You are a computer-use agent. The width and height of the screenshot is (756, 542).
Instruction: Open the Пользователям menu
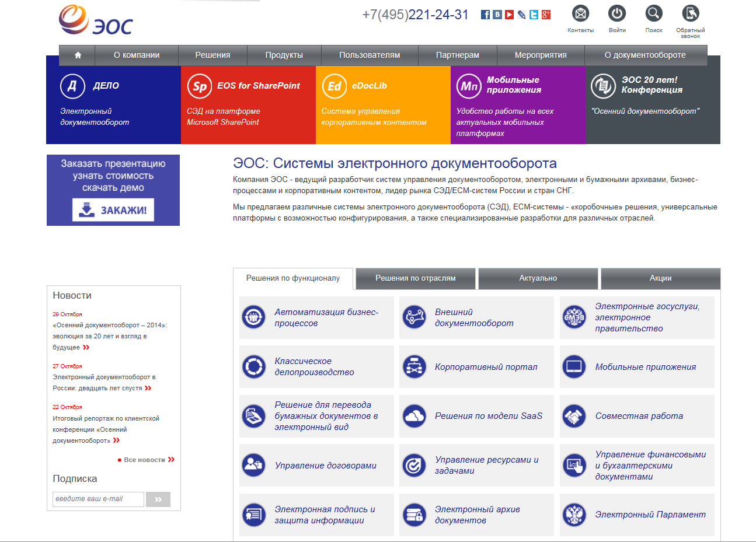(370, 55)
